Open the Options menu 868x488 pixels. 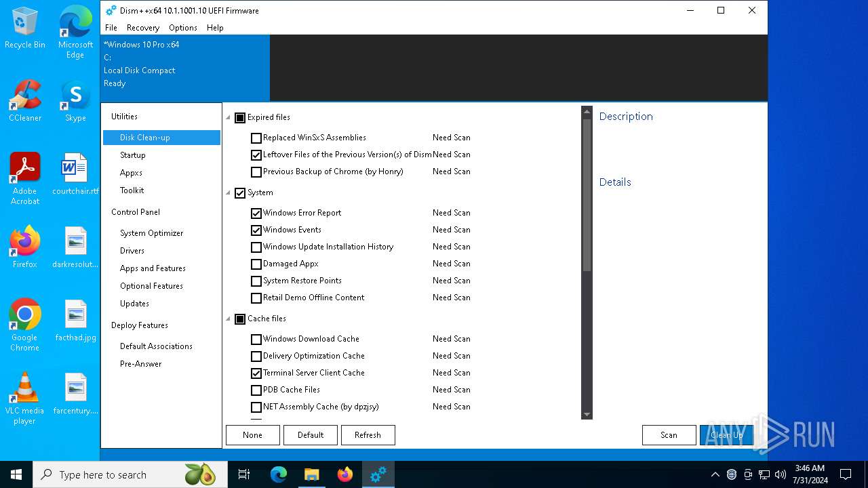point(183,28)
